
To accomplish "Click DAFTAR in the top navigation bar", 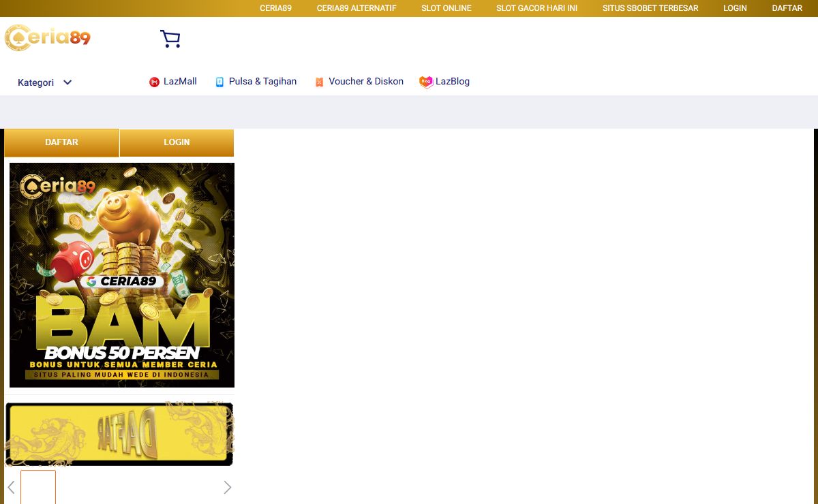I will (x=787, y=8).
